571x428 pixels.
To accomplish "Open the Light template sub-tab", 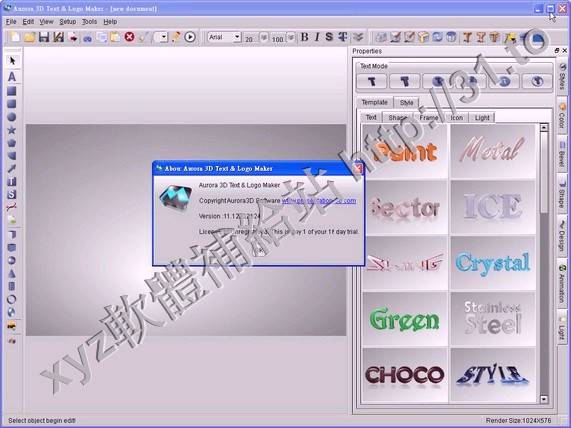I will pos(482,118).
